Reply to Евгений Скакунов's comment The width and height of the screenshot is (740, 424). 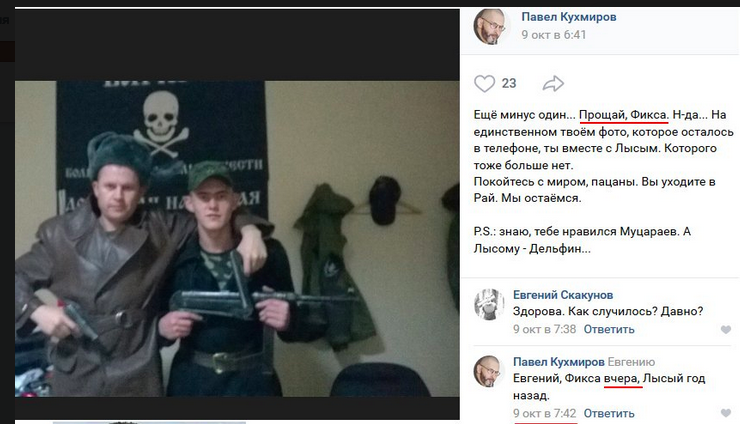[609, 329]
